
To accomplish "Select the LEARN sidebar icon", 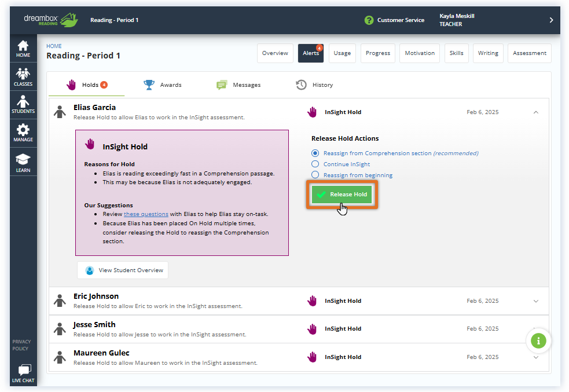I will point(23,161).
